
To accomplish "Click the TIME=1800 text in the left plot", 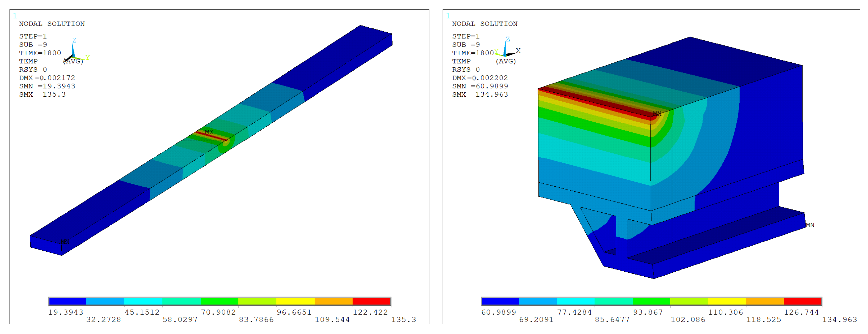I will 40,53.
